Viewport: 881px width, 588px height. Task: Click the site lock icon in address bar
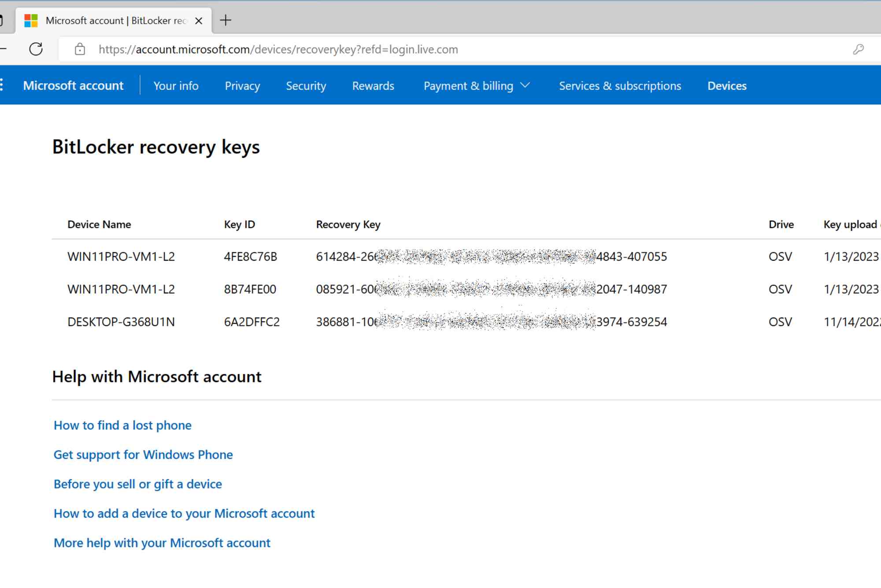(80, 49)
